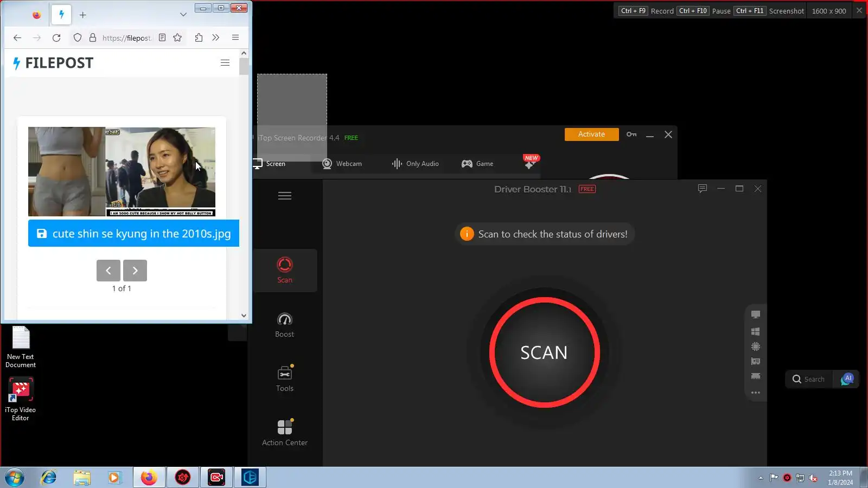The width and height of the screenshot is (868, 488).
Task: Switch to the Webcam recording tab
Action: click(342, 164)
